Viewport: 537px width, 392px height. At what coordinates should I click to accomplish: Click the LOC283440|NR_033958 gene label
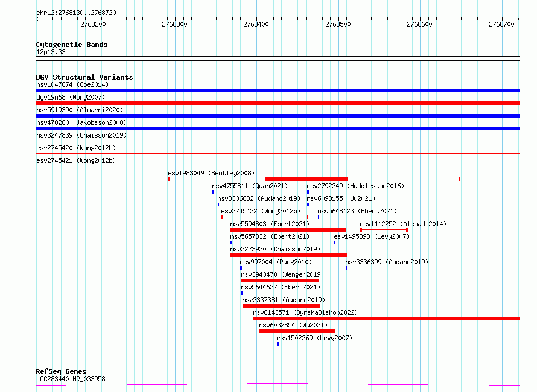[71, 379]
